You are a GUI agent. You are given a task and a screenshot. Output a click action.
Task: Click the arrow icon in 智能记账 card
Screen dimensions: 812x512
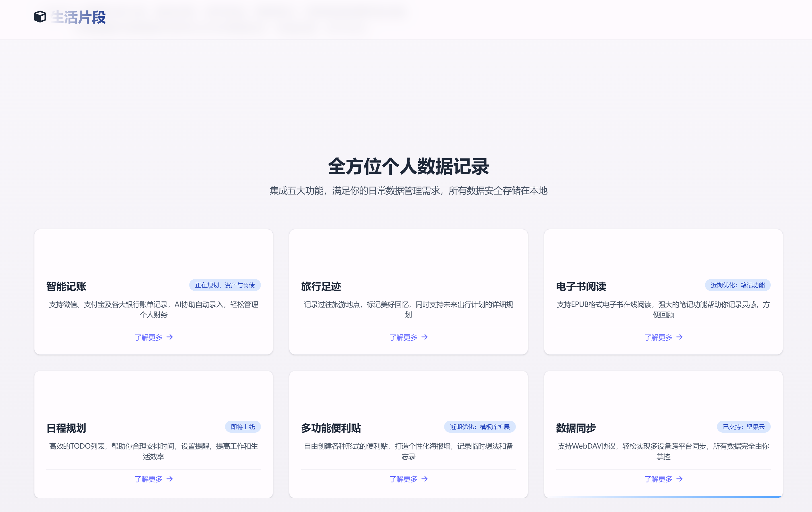[170, 337]
